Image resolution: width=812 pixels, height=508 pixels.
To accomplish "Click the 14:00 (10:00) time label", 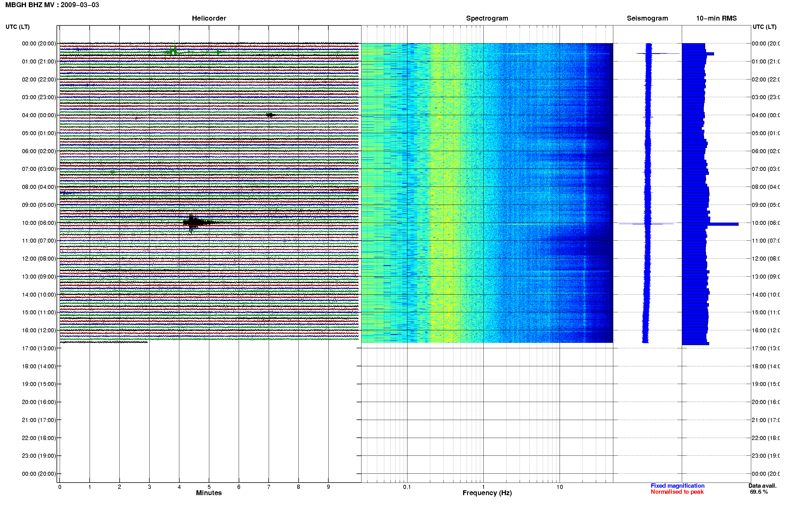I will [x=39, y=295].
